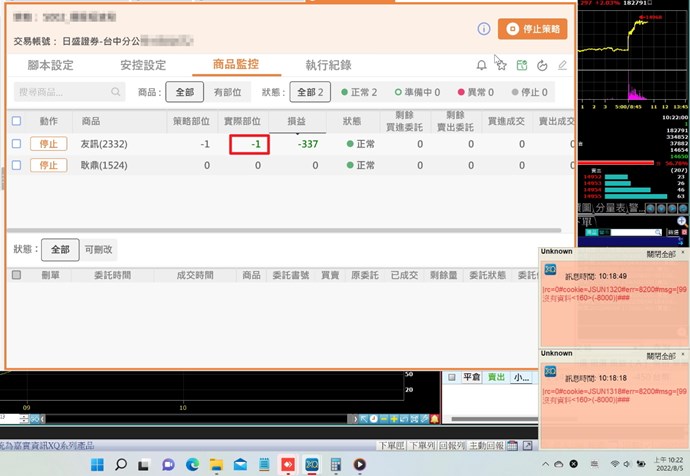The width and height of the screenshot is (690, 476).
Task: Click into the 搜尋商品 search field
Action: click(x=62, y=92)
